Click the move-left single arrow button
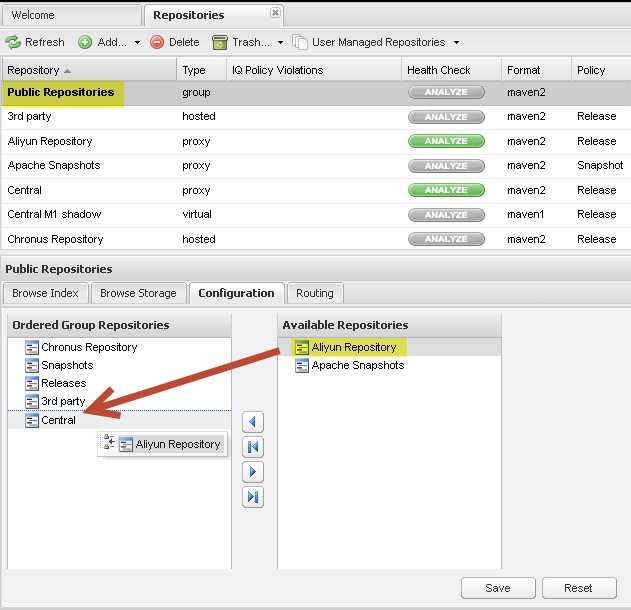 (253, 422)
